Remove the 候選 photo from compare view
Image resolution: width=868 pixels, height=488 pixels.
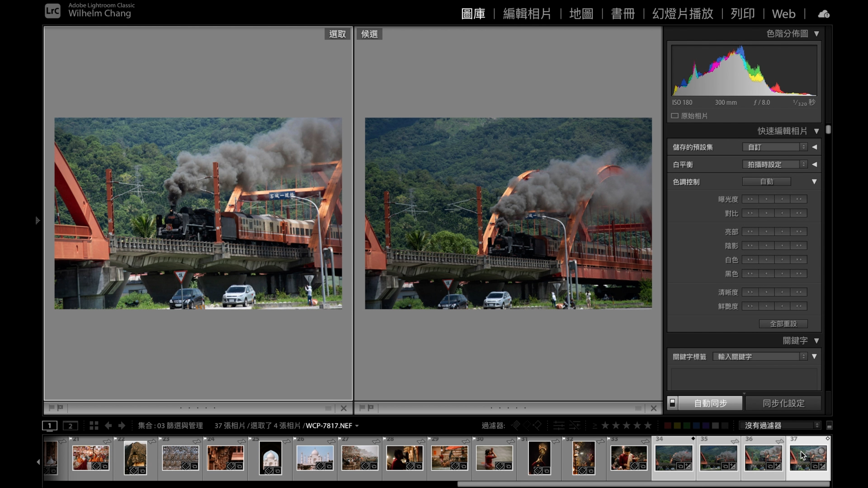[654, 408]
